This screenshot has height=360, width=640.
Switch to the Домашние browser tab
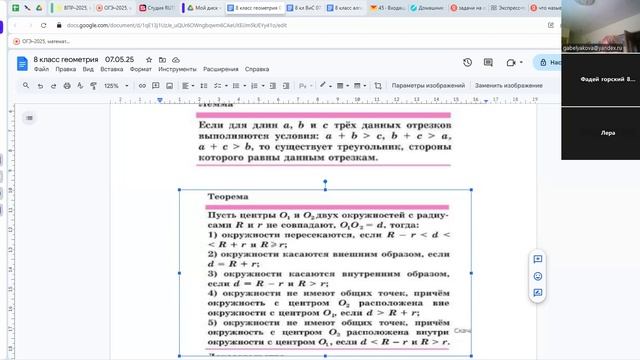[427, 8]
